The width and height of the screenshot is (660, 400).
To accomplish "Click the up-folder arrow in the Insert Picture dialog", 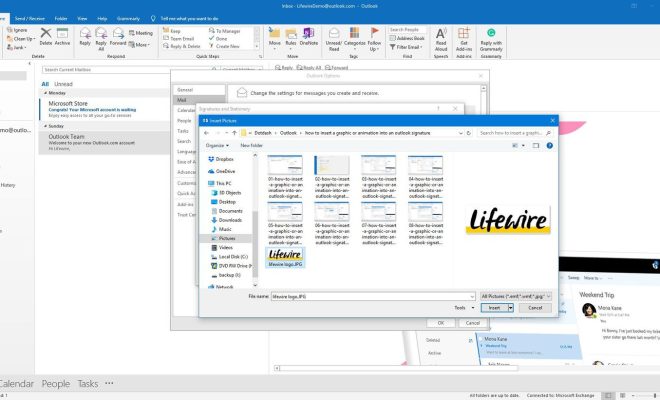I will [234, 133].
